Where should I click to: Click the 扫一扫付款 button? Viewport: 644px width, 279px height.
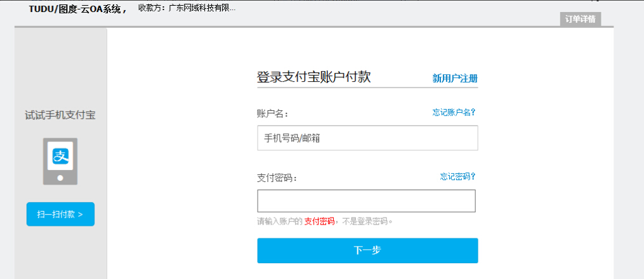[x=60, y=214]
